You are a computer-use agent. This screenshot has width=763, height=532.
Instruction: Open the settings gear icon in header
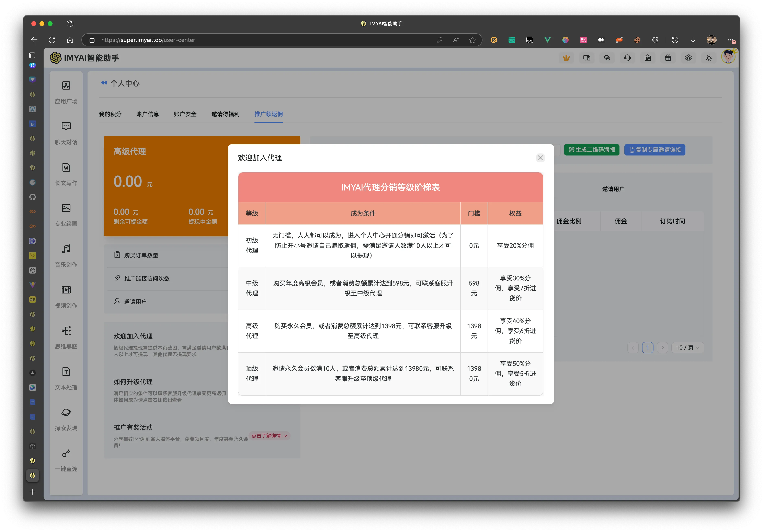pos(688,58)
